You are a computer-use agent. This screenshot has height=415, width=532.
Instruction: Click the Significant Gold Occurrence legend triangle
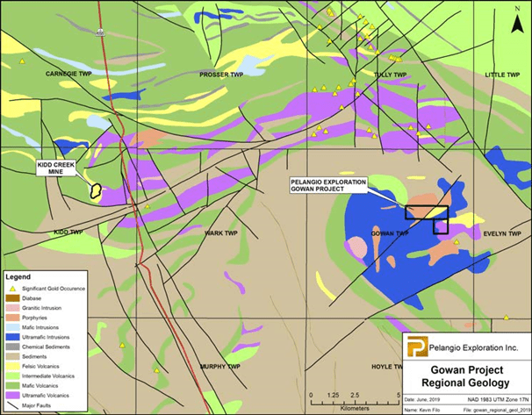(x=12, y=290)
